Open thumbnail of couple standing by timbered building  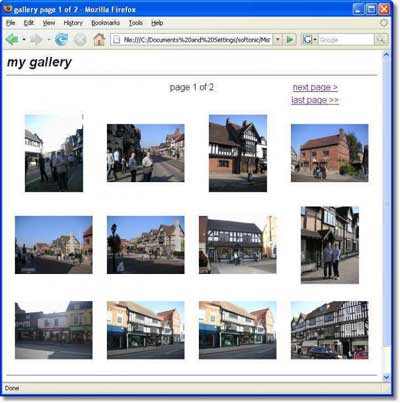click(330, 245)
